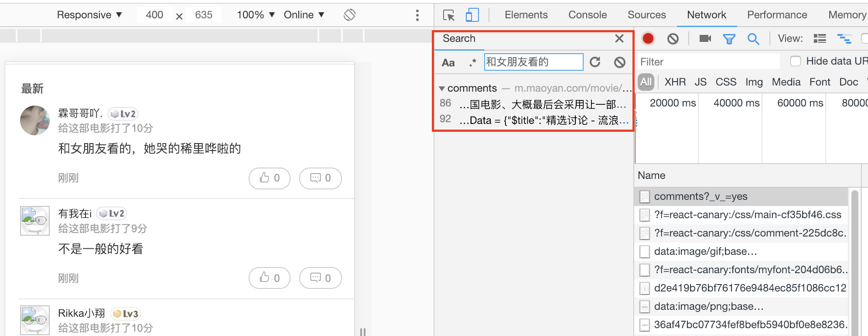Image resolution: width=868 pixels, height=336 pixels.
Task: Click the refresh search icon
Action: tap(595, 62)
